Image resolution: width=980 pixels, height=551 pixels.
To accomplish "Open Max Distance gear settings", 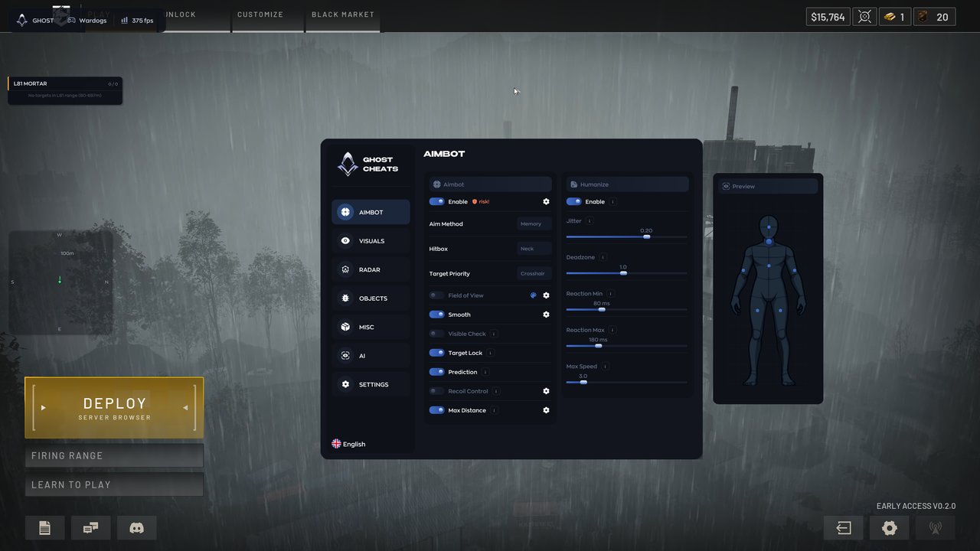I will (x=546, y=410).
